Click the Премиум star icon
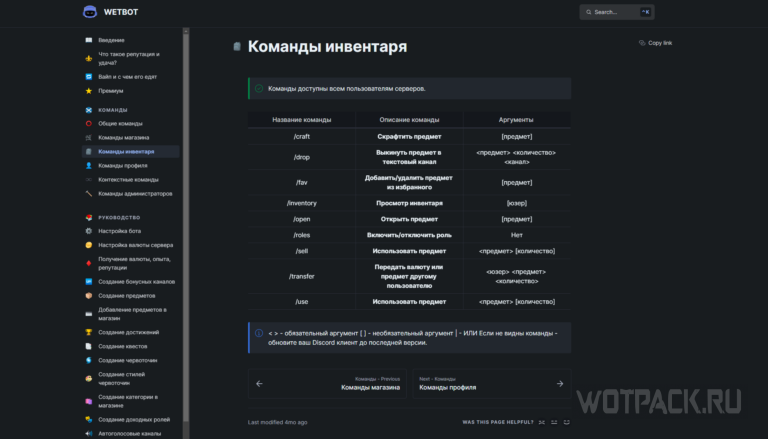768x439 pixels. (x=89, y=91)
